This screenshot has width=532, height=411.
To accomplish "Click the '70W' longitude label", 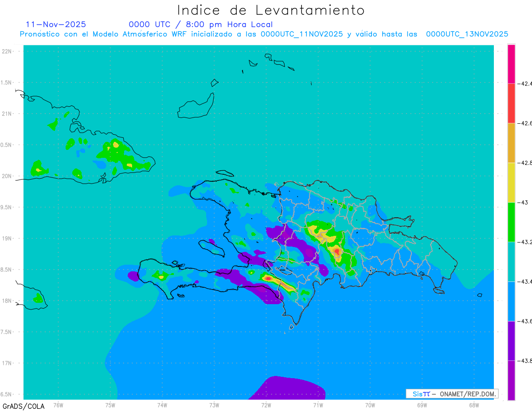I will [370, 405].
